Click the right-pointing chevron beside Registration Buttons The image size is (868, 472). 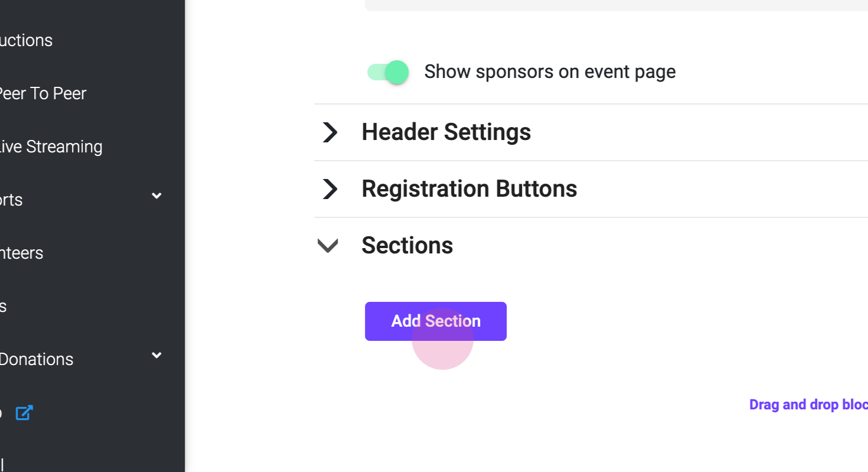[x=329, y=188]
